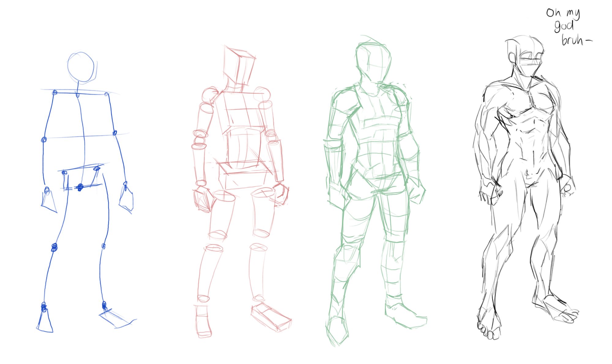Click the red mannequin's right foot box
Image resolution: width=612 pixels, height=364 pixels.
(x=271, y=317)
